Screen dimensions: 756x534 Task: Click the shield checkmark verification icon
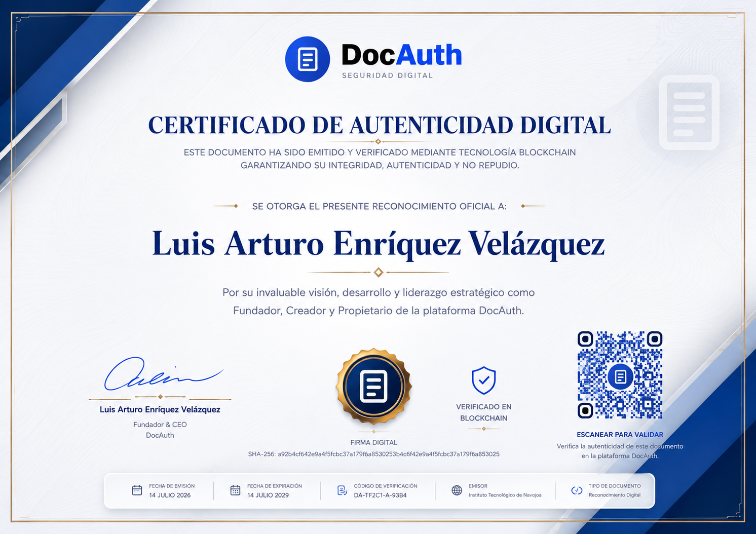pos(484,380)
